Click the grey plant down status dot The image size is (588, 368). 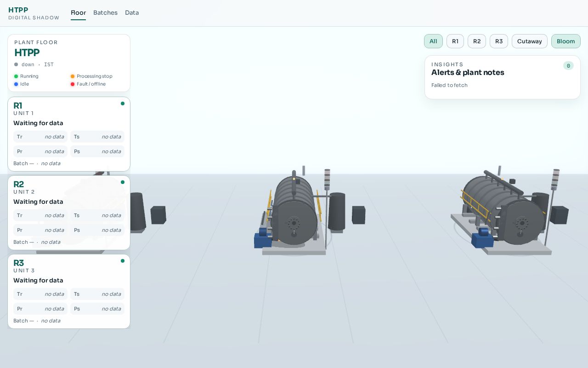click(16, 64)
